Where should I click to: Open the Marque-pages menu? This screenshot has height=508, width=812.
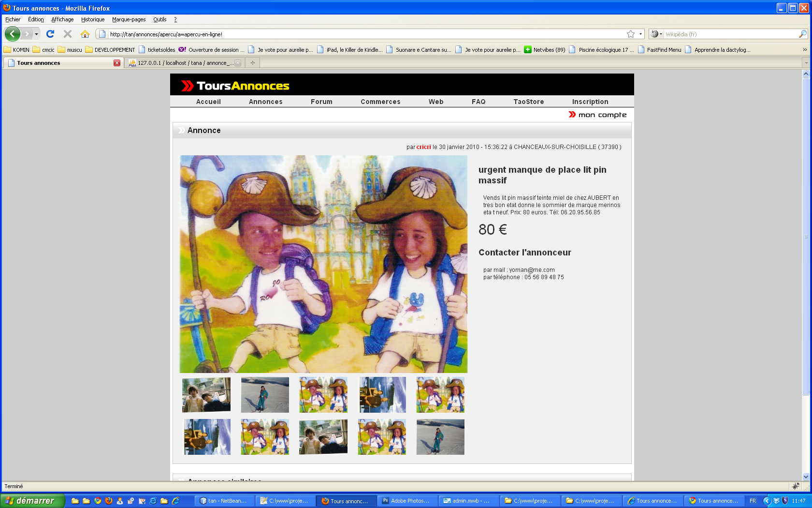point(129,19)
